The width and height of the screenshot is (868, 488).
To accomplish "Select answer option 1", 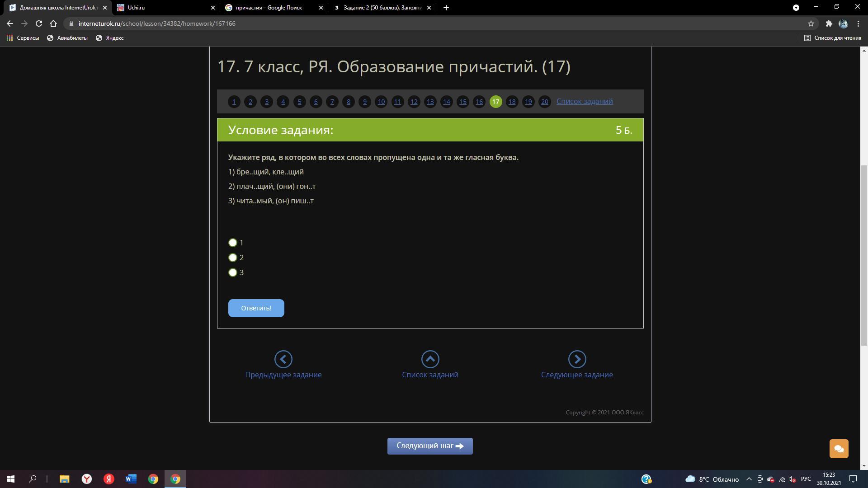I will (233, 243).
